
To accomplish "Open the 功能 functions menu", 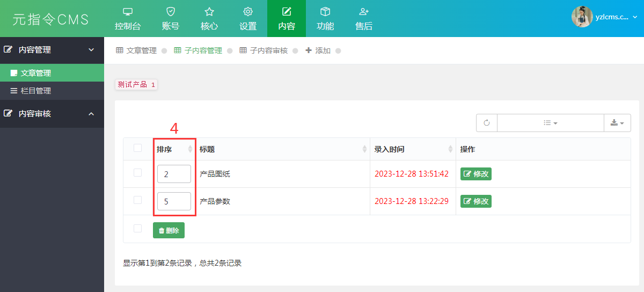I will pyautogui.click(x=325, y=19).
